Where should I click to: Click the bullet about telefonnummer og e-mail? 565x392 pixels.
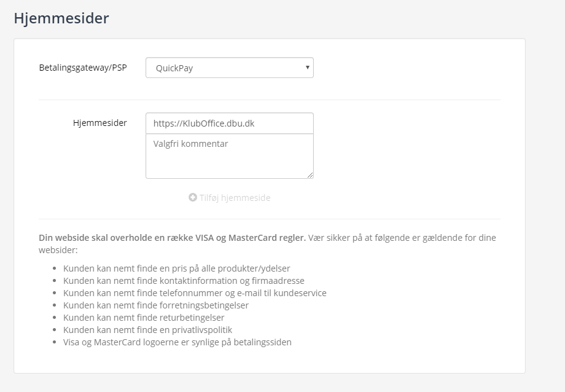click(195, 293)
